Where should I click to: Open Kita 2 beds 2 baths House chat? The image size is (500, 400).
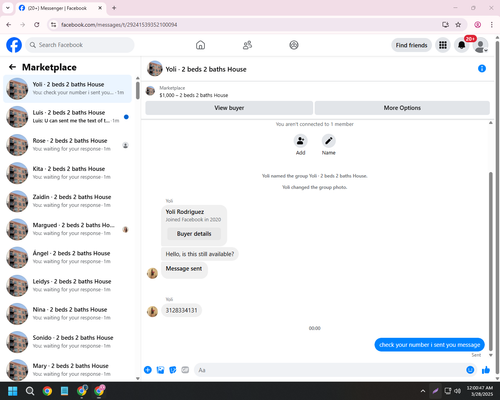[x=68, y=173]
